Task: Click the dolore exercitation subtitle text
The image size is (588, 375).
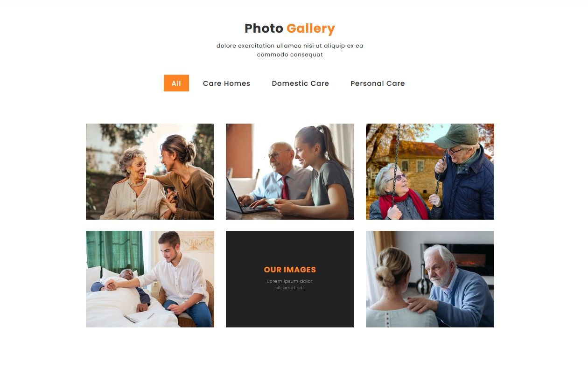Action: 290,50
